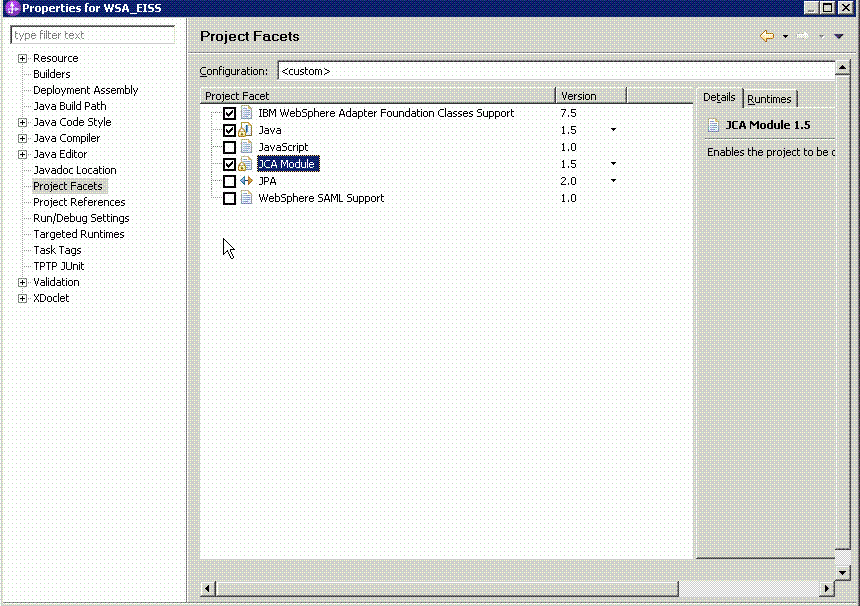Open the JCA Module version dropdown
This screenshot has width=860, height=606.
click(613, 164)
